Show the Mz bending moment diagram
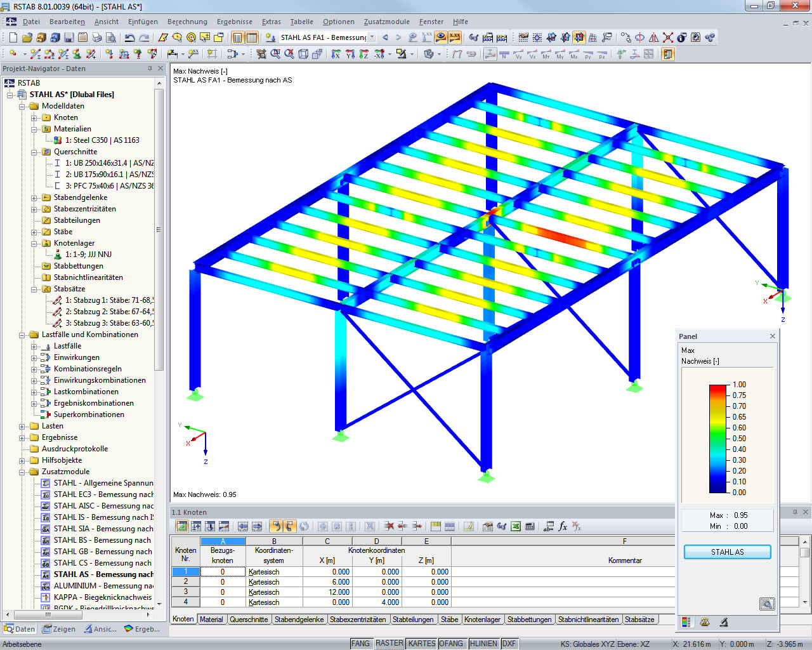The image size is (812, 650). pos(574,54)
